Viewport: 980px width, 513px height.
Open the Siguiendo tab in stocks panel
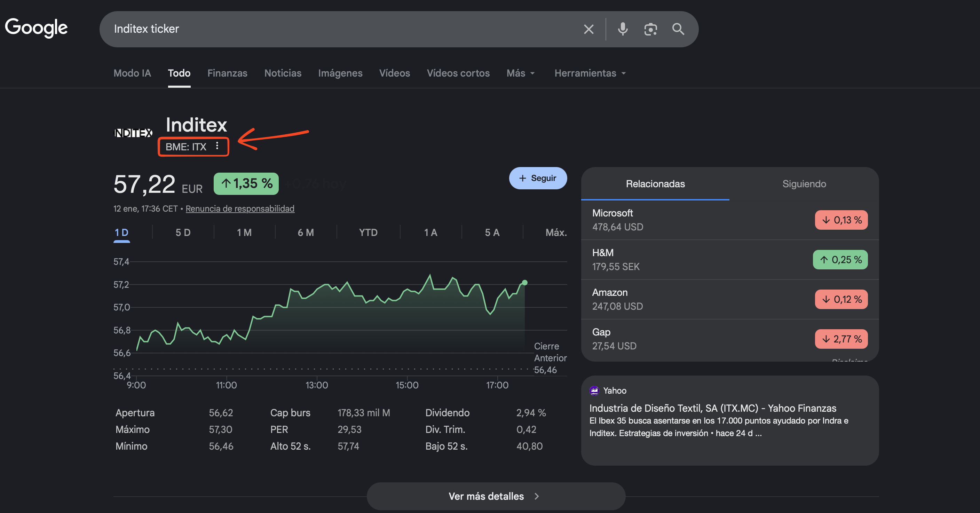(x=804, y=184)
